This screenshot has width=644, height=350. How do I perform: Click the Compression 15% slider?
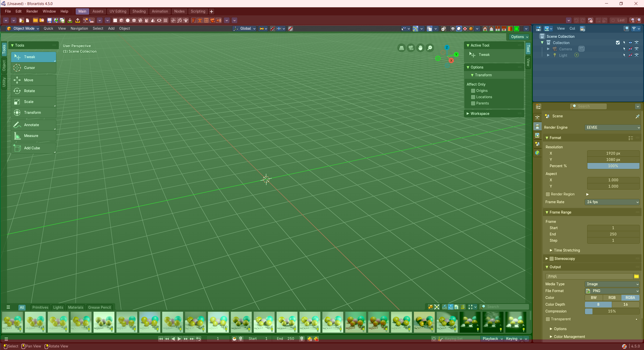pyautogui.click(x=612, y=311)
